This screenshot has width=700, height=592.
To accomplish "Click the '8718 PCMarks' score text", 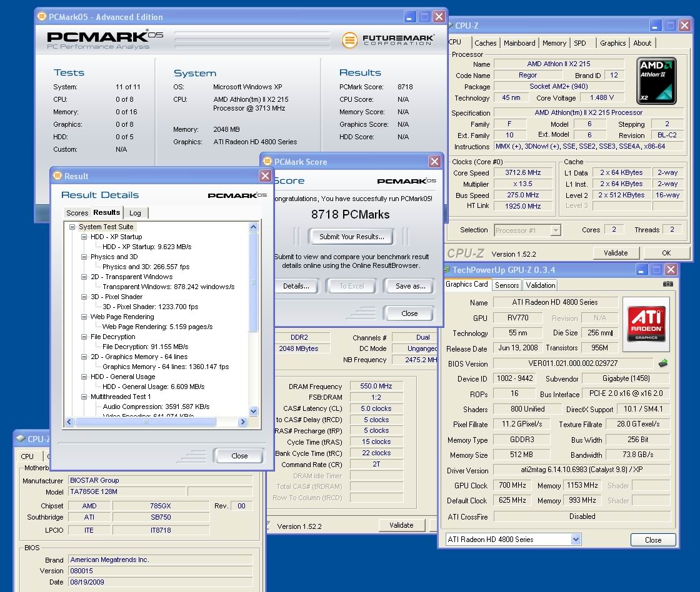I will [351, 215].
